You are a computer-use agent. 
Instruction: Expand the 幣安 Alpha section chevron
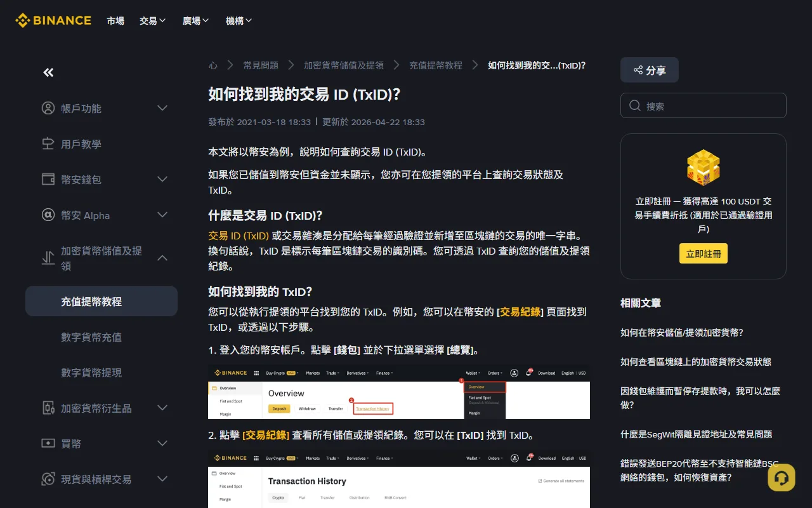coord(162,215)
